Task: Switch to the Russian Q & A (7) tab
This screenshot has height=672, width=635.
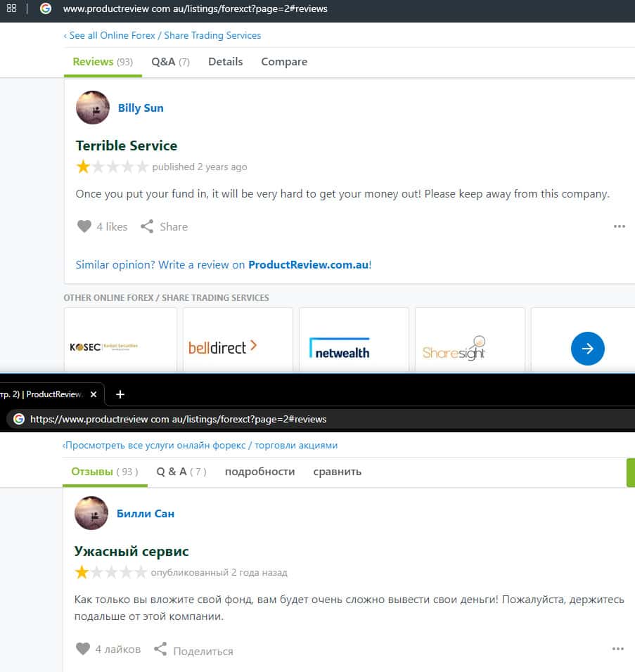Action: [x=181, y=472]
